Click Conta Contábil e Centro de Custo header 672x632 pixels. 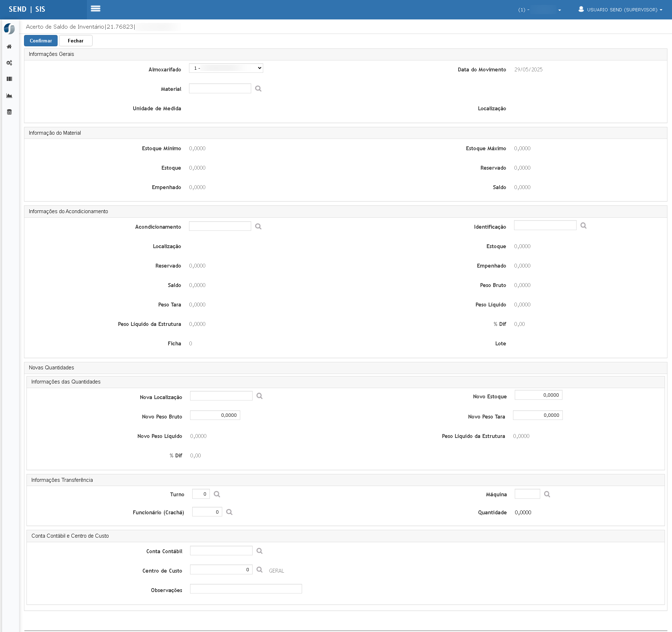(x=346, y=536)
